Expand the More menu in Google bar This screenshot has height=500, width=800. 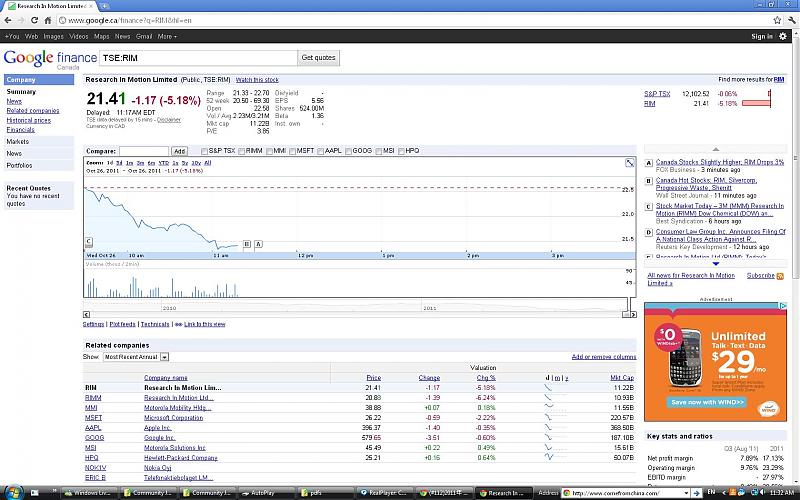click(167, 36)
